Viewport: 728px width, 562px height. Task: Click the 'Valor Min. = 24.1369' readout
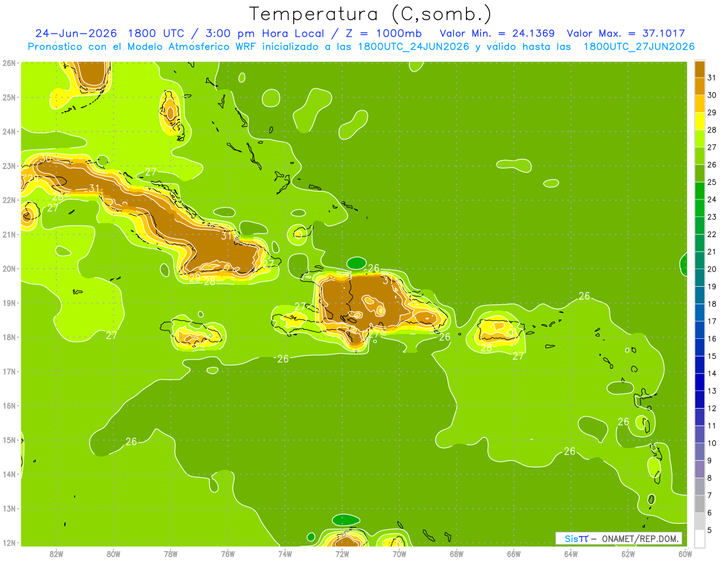497,33
